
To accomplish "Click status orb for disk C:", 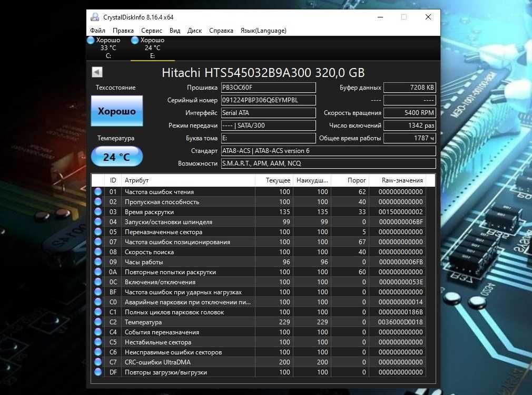I will pyautogui.click(x=91, y=40).
